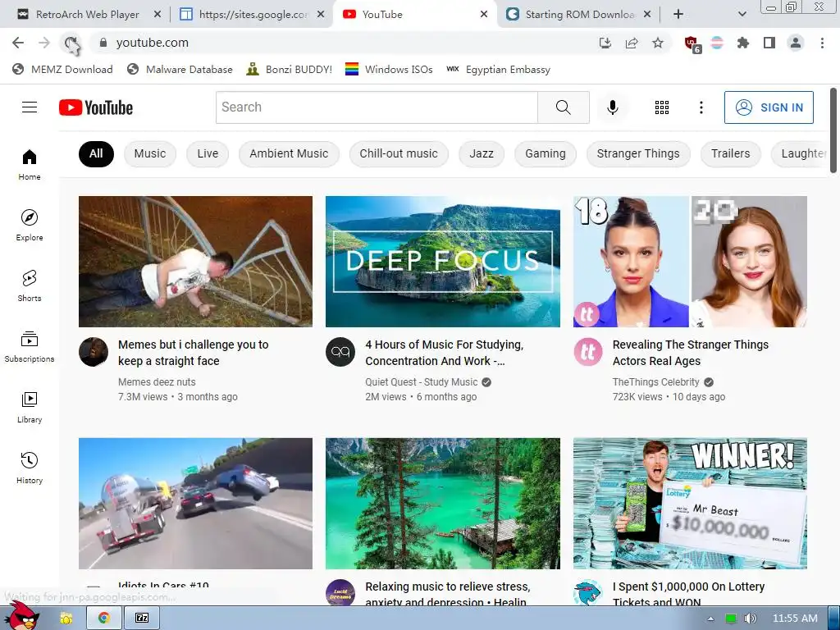This screenshot has width=840, height=630.
Task: Open Deep Focus video thumbnail
Action: click(442, 262)
